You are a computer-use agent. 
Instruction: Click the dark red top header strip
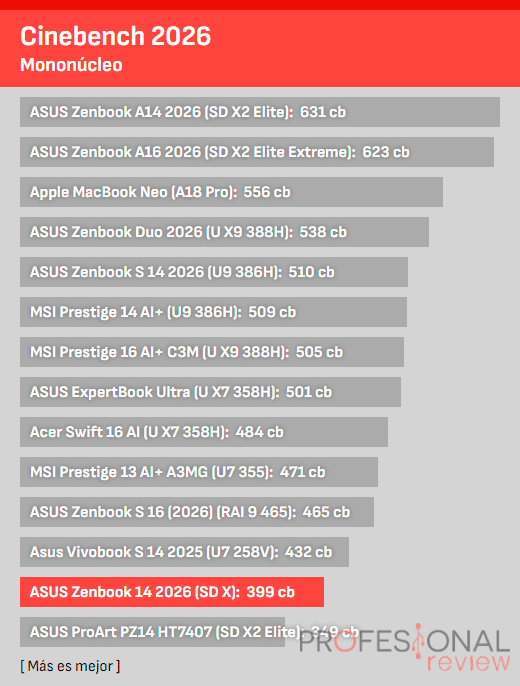260,5
